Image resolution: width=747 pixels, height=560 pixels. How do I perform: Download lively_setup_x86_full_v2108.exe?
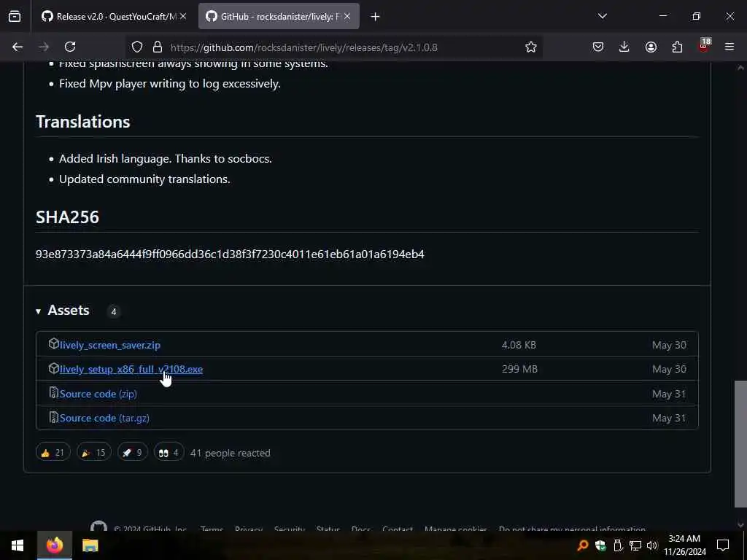131,369
